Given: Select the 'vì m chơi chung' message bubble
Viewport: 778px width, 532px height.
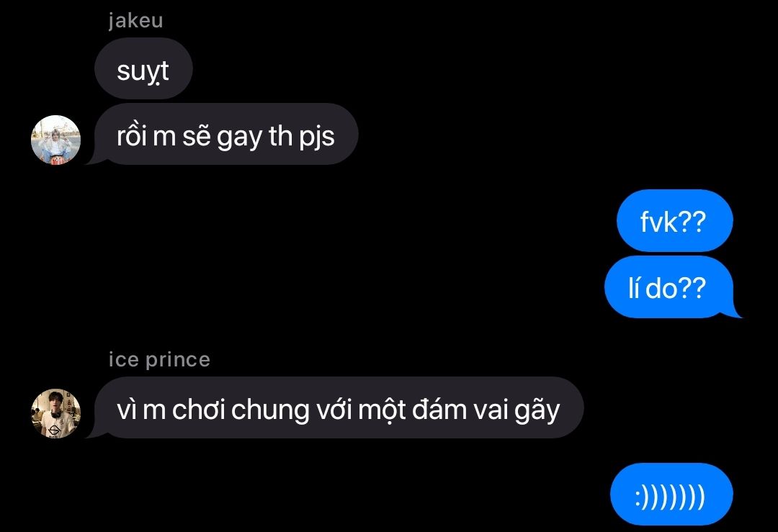Looking at the screenshot, I should click(339, 407).
